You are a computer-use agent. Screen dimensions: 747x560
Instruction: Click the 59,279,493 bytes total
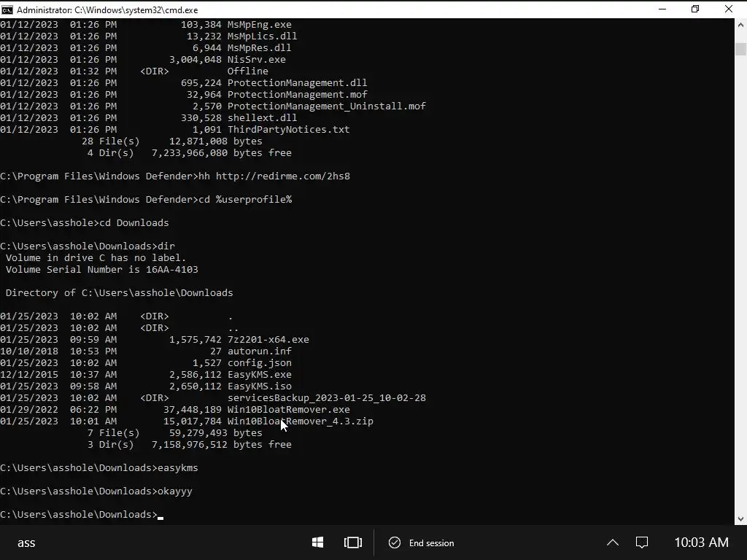(x=215, y=433)
